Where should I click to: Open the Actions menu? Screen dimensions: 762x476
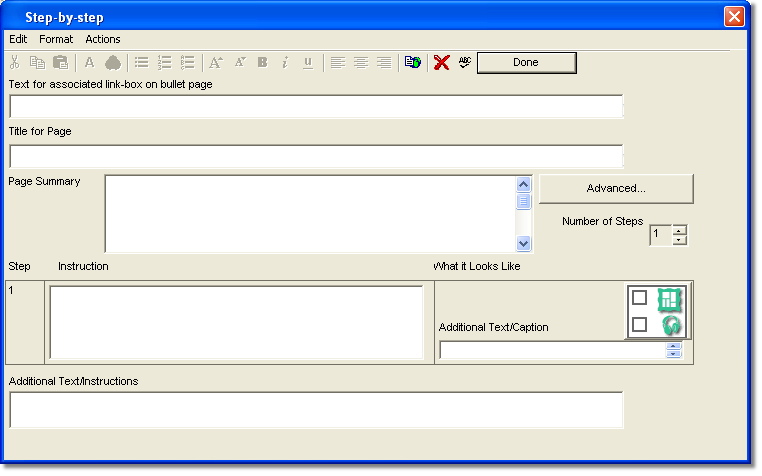103,39
